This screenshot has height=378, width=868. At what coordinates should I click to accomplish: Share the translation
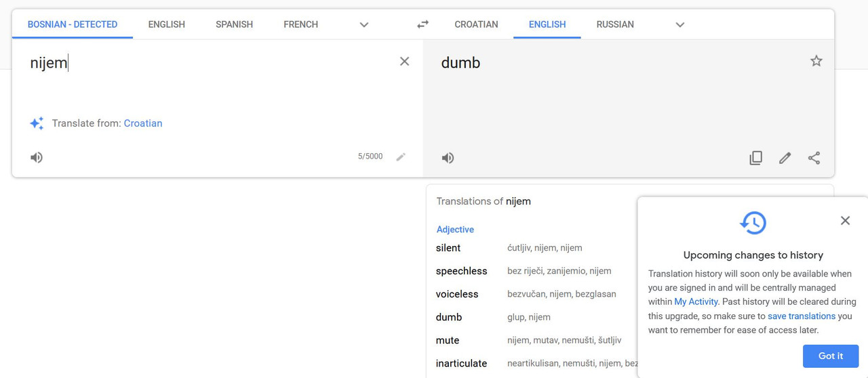tap(814, 158)
